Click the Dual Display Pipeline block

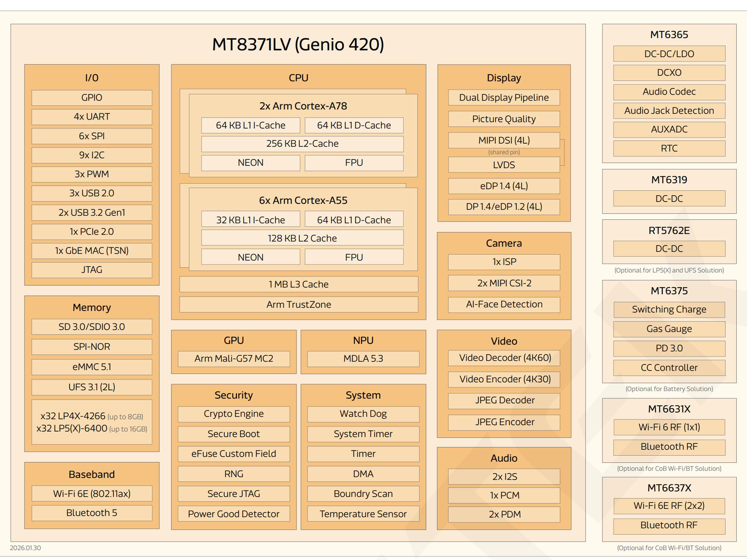[503, 97]
